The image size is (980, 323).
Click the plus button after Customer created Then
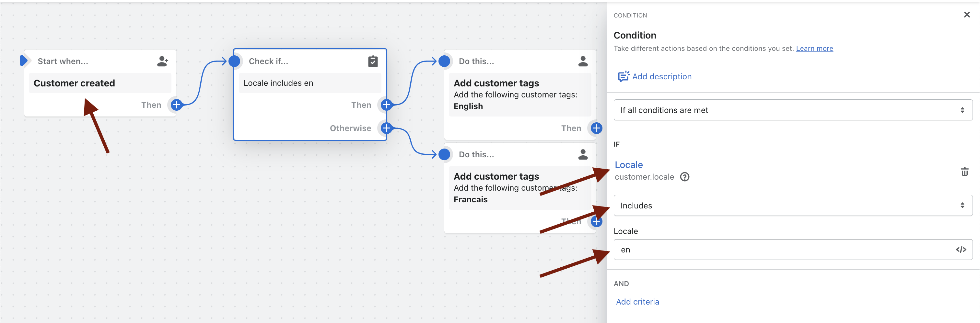pyautogui.click(x=176, y=105)
